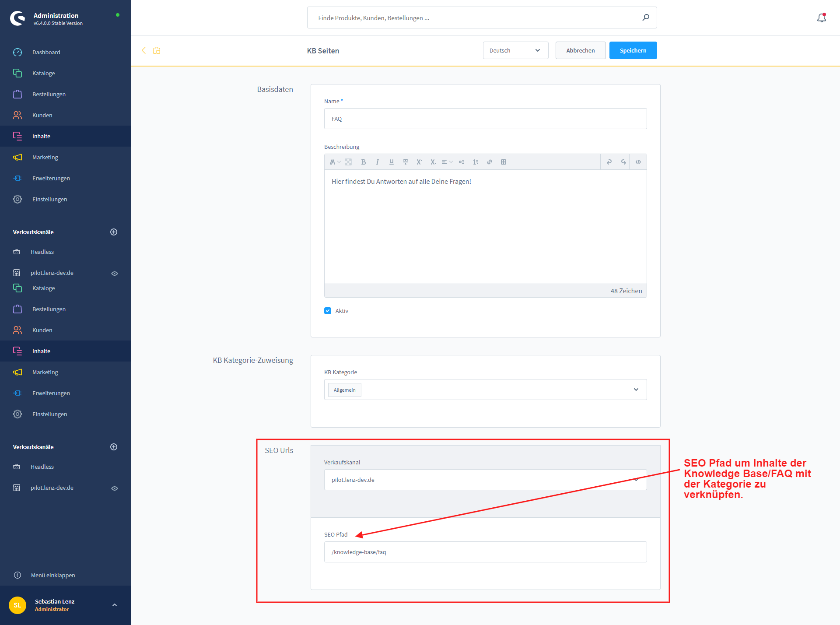Screen dimensions: 840x625
Task: Click the SL user avatar
Action: pos(17,605)
